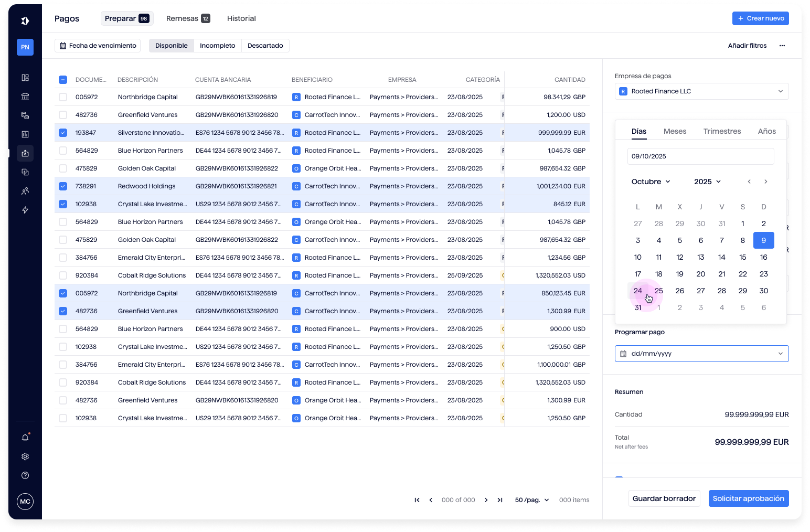810x532 pixels.
Task: Uncheck the Silverstone Innovation row checkbox
Action: click(63, 133)
